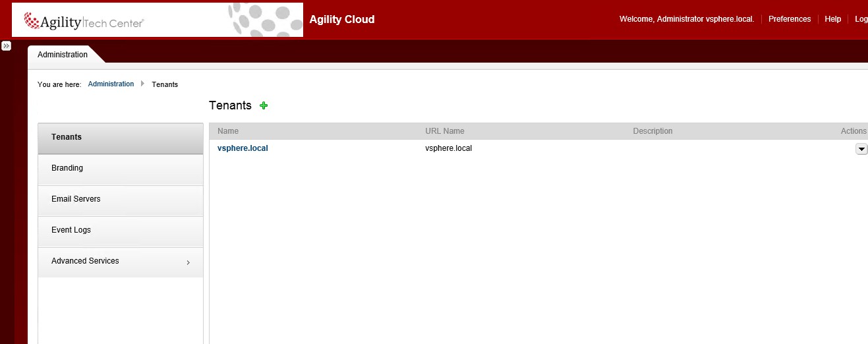Click the Administration breadcrumb link
The width and height of the screenshot is (868, 344).
(111, 84)
